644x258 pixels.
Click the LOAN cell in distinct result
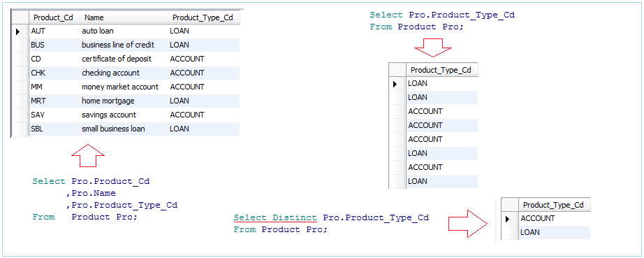tap(554, 233)
